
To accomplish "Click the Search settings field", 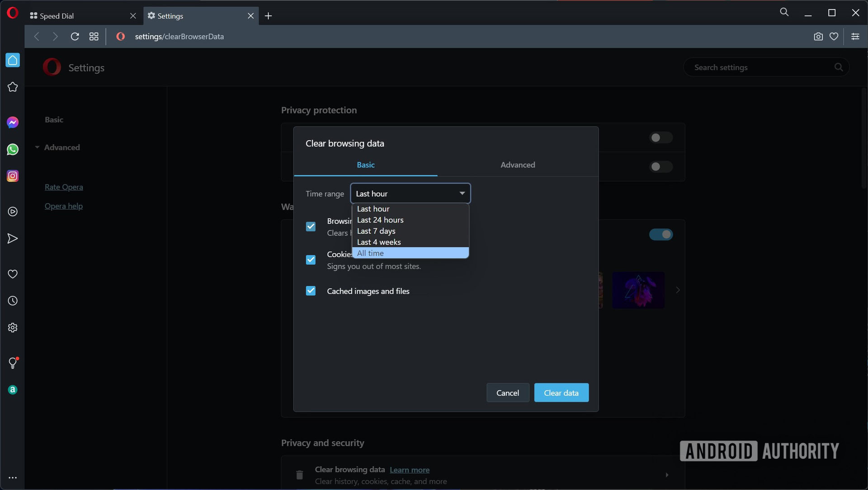I will tap(766, 67).
